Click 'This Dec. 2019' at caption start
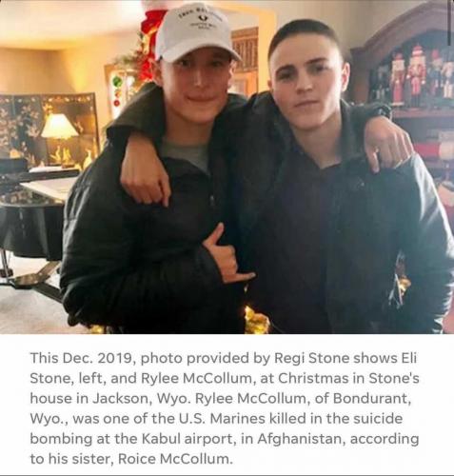 click(81, 358)
